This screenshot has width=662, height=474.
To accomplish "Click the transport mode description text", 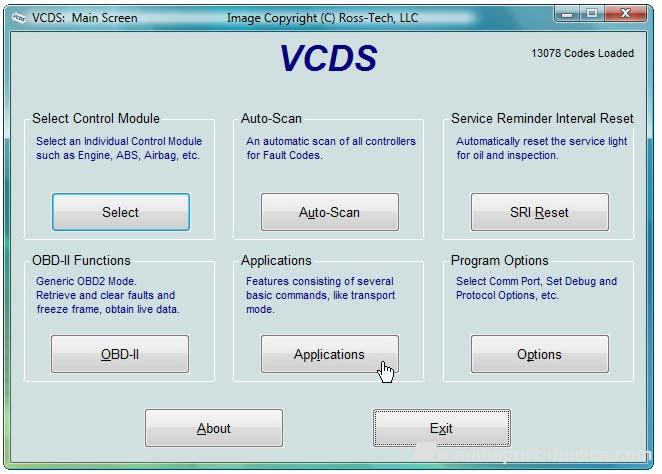I will tap(320, 295).
